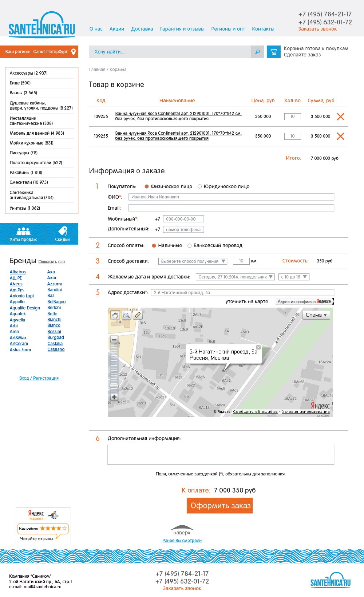Image resolution: width=364 pixels, height=597 pixels.
Task: Open the delivery date dropdown
Action: click(x=235, y=277)
